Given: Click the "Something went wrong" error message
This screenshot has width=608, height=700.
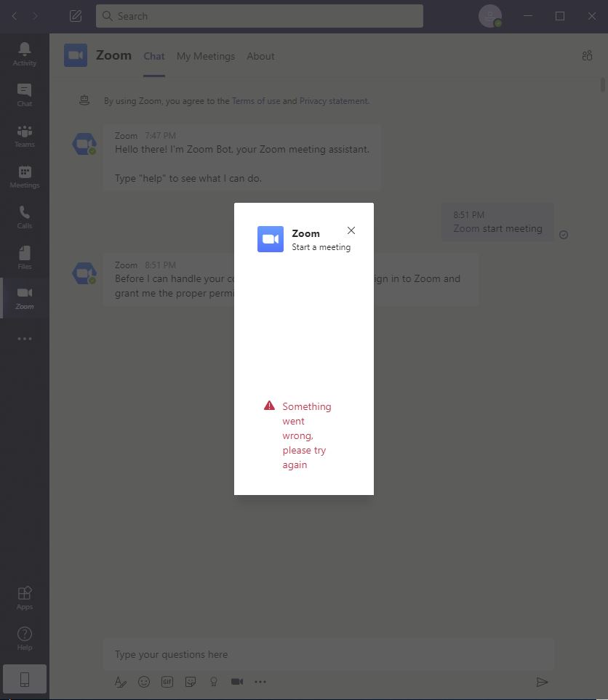Looking at the screenshot, I should 307,435.
